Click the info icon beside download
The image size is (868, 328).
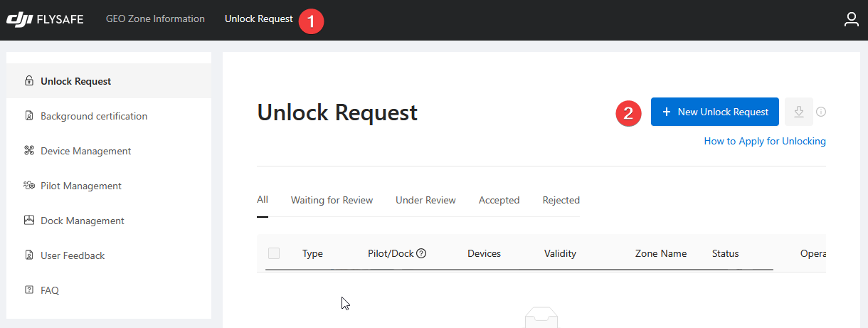point(821,112)
